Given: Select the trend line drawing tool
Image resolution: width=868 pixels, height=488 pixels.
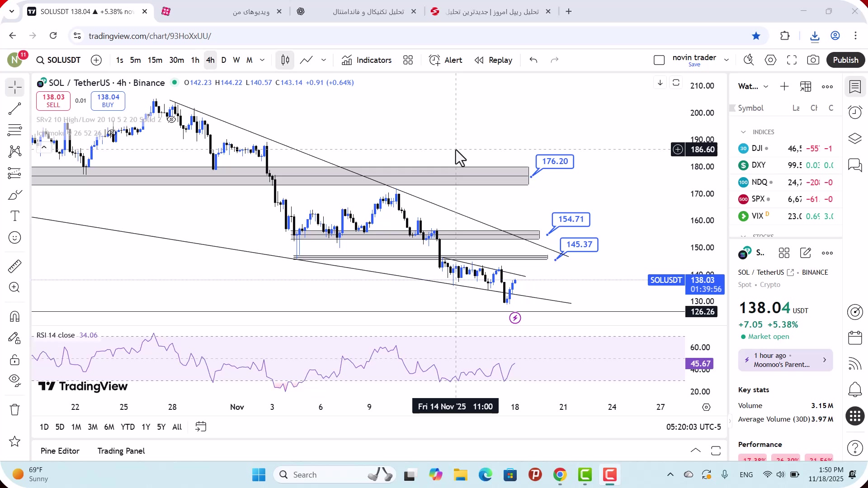Looking at the screenshot, I should (15, 109).
